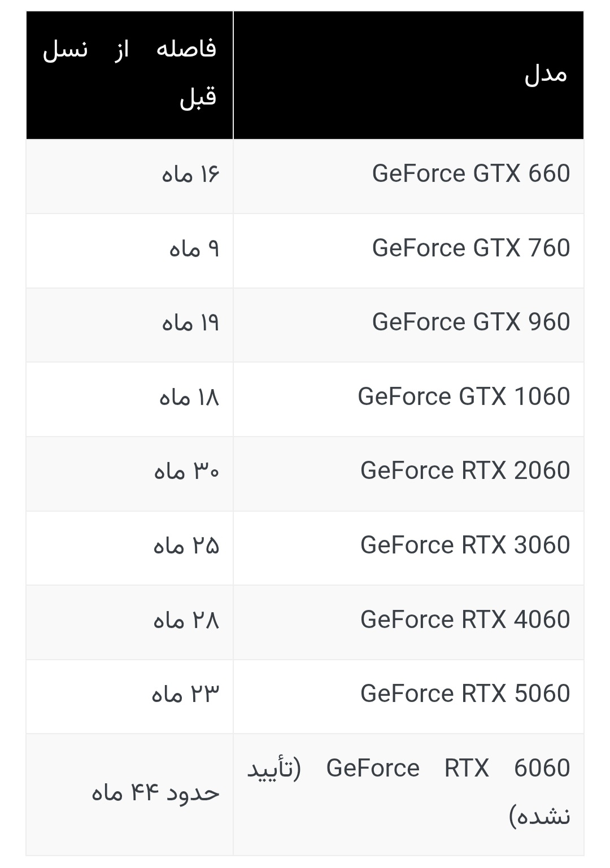The height and width of the screenshot is (868, 610).
Task: Click the ۱۸ ماه value cell
Action: [129, 399]
